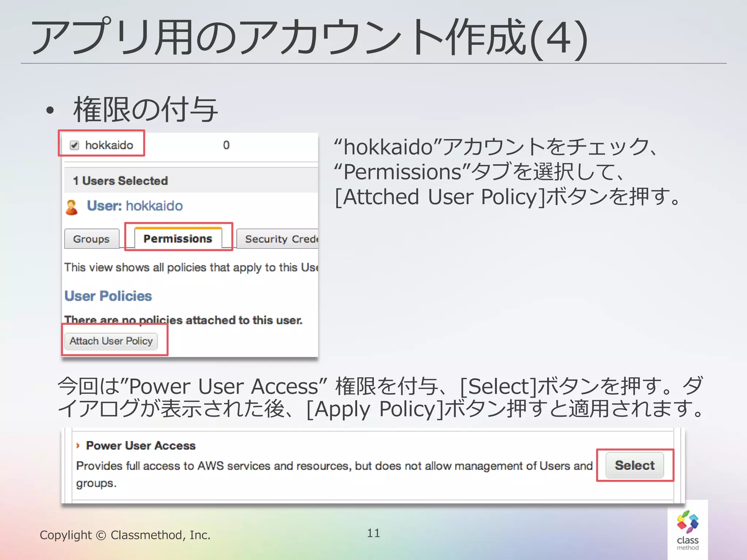Click the slide page number 11
Screen dimensions: 747x560
(373, 533)
